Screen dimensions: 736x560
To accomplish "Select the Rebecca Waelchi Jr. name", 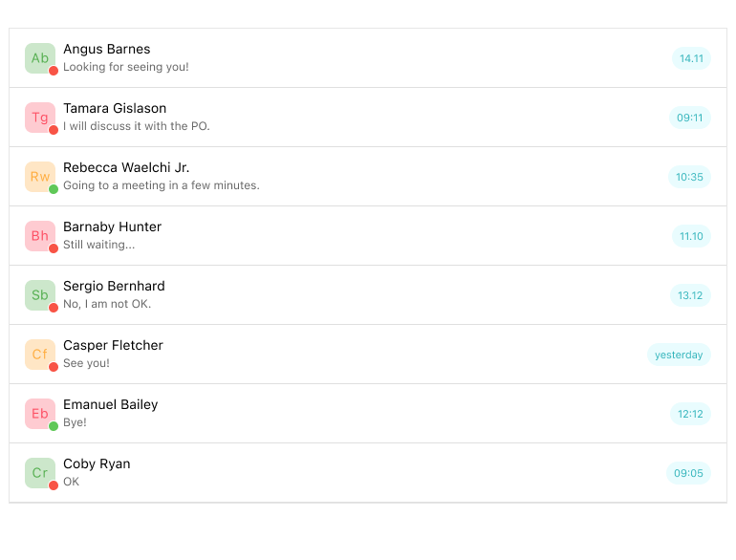I will pyautogui.click(x=126, y=168).
